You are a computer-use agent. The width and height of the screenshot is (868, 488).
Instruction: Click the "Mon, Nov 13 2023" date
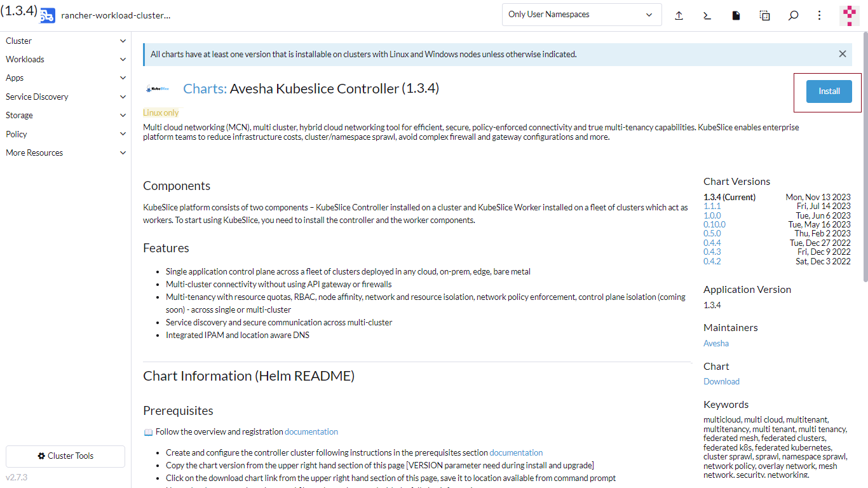pyautogui.click(x=818, y=197)
